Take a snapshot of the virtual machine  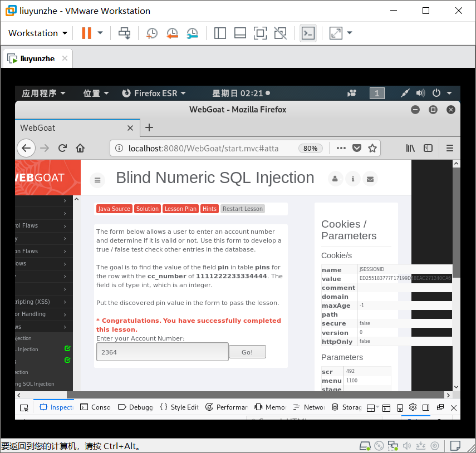152,33
